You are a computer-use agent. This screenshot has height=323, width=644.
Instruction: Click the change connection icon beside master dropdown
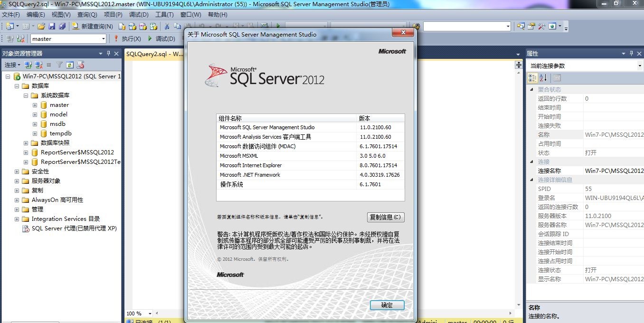pos(21,38)
